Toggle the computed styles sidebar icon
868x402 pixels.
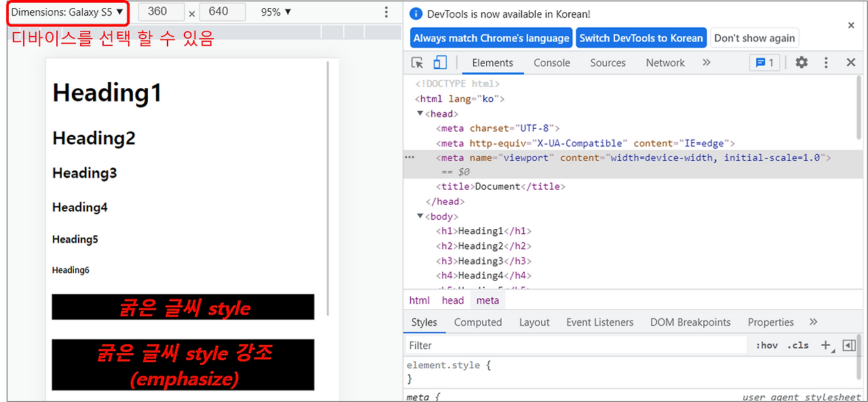(849, 345)
